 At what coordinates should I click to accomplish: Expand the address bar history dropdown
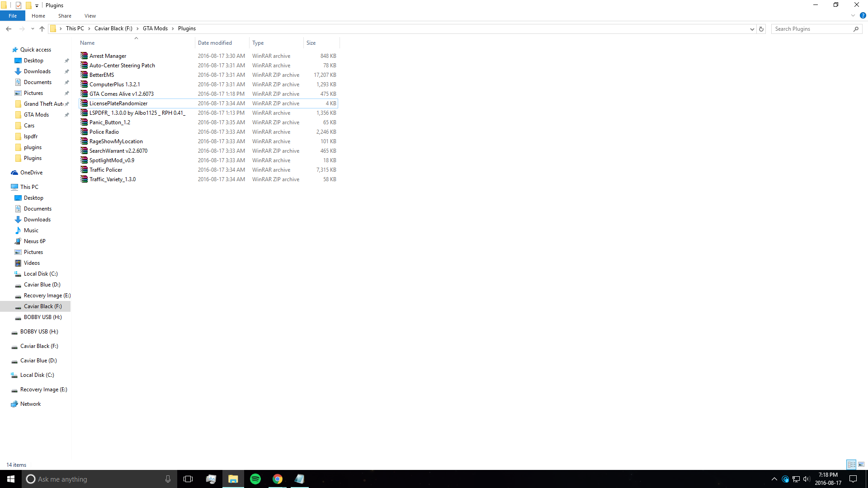[x=752, y=29]
